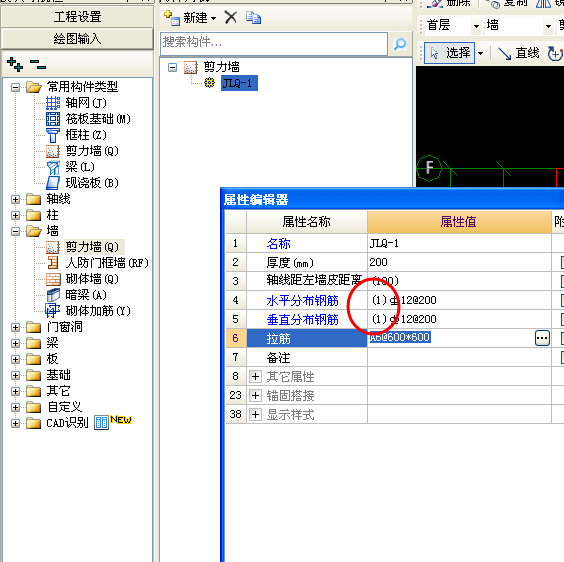This screenshot has width=564, height=562.
Task: Open ellipsis button in 拉筋 row
Action: point(542,338)
